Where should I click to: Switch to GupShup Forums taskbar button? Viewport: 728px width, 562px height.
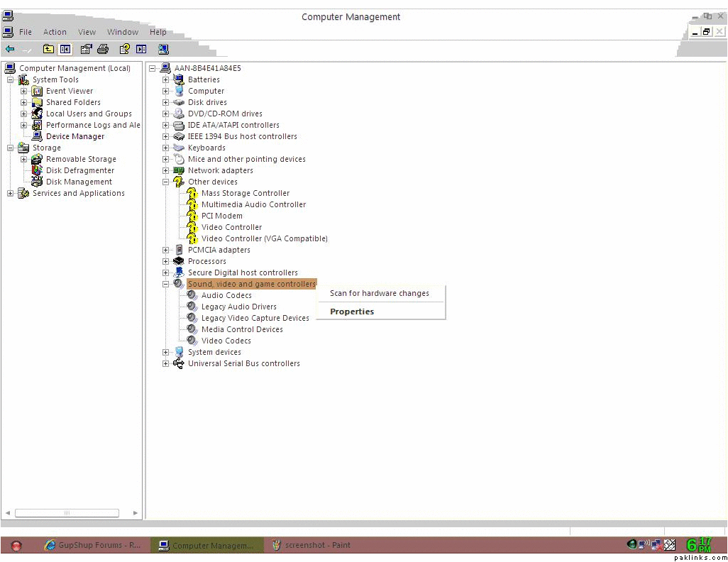92,545
